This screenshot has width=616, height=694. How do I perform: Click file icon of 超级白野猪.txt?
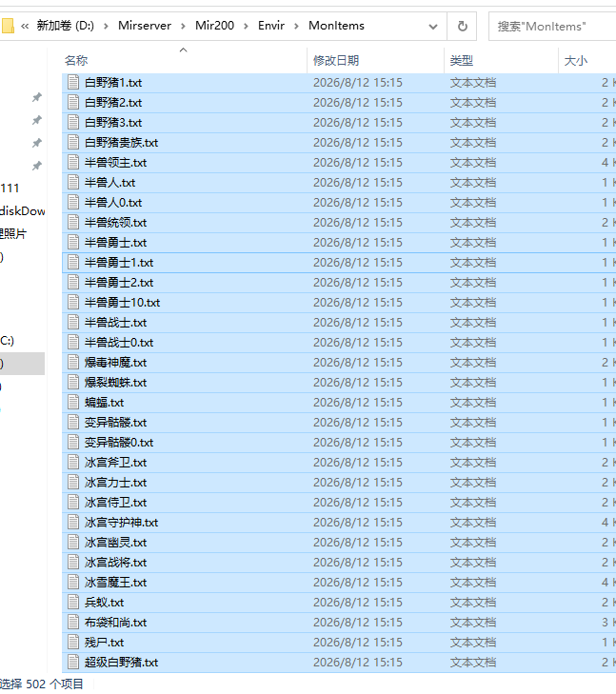click(73, 663)
